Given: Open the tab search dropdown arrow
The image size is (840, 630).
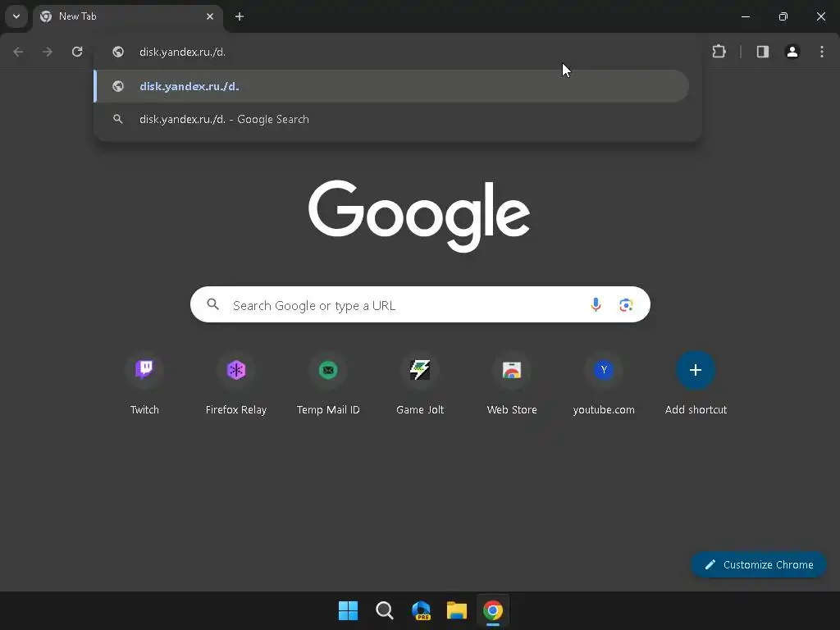Looking at the screenshot, I should [x=16, y=16].
